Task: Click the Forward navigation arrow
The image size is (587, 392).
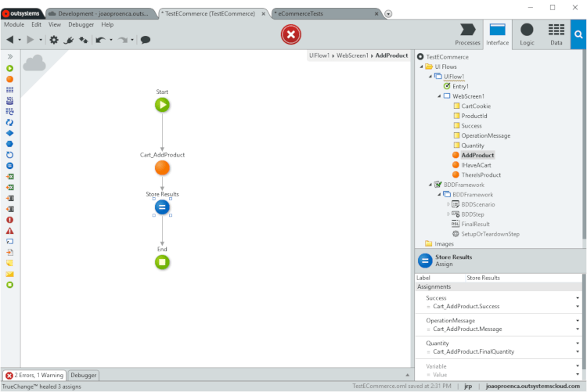Action: tap(31, 40)
